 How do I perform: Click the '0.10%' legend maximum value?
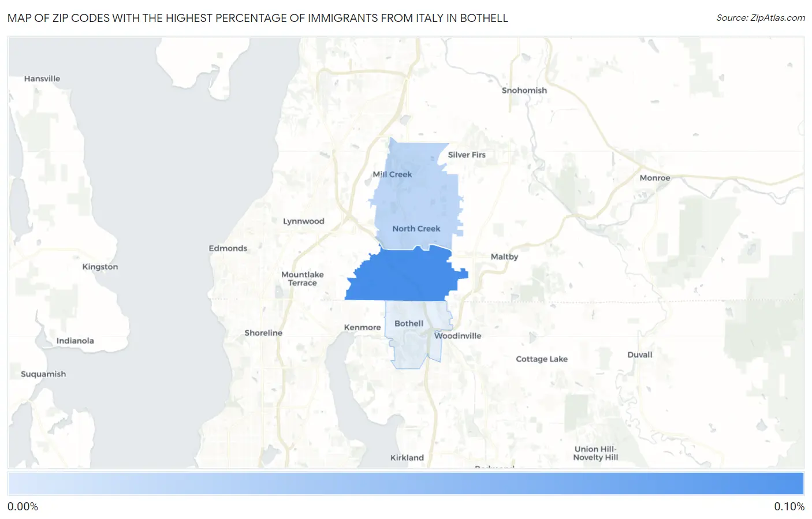(789, 507)
